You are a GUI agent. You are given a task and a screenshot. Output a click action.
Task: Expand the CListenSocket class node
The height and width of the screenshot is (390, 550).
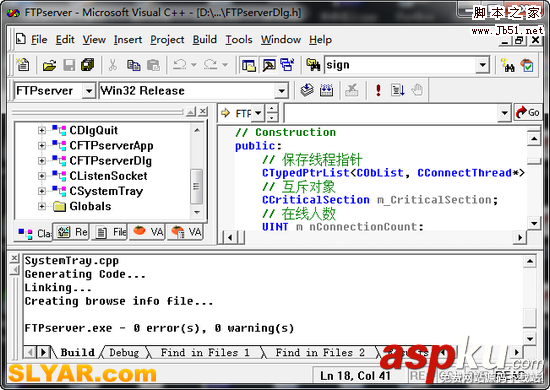[41, 176]
